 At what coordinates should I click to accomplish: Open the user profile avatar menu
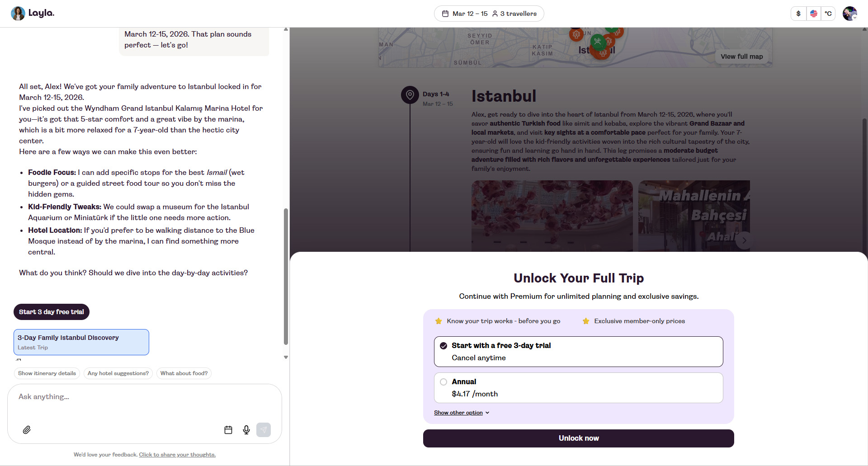(x=849, y=14)
